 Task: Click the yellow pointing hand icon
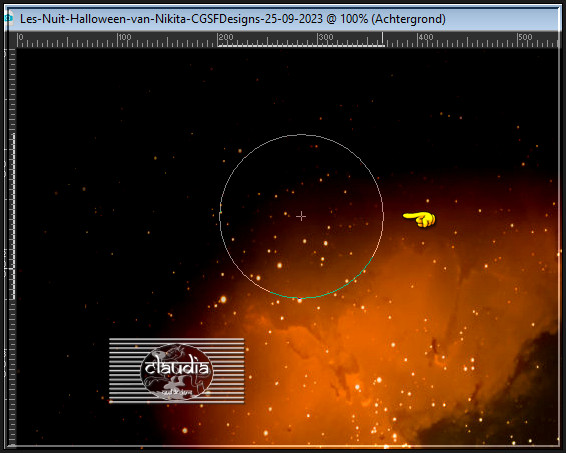coord(419,219)
